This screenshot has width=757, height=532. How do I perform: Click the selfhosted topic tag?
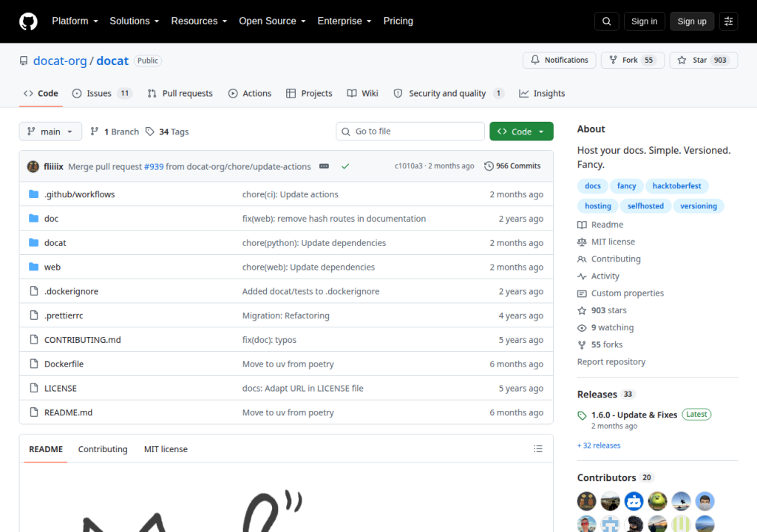tap(645, 206)
